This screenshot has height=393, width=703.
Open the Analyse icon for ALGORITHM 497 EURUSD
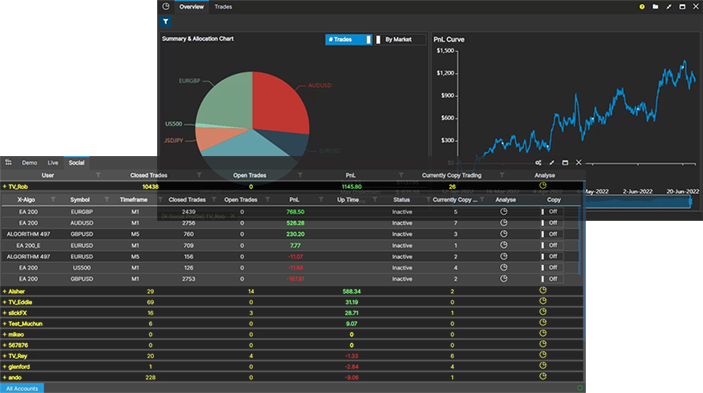[504, 256]
